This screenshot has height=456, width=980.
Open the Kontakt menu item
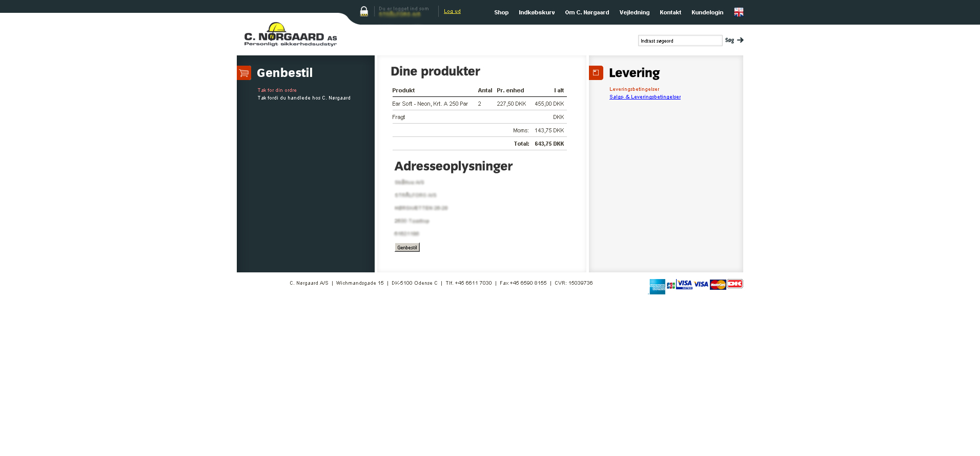[x=670, y=12]
